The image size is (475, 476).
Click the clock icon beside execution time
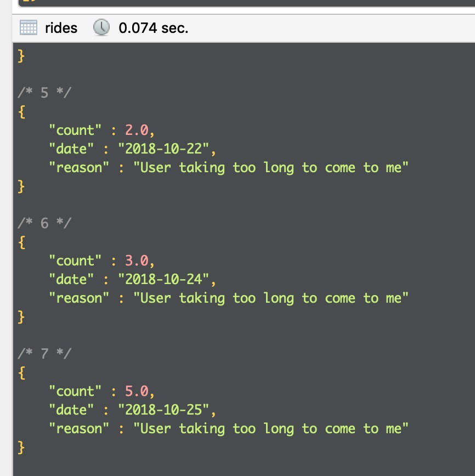coord(101,27)
